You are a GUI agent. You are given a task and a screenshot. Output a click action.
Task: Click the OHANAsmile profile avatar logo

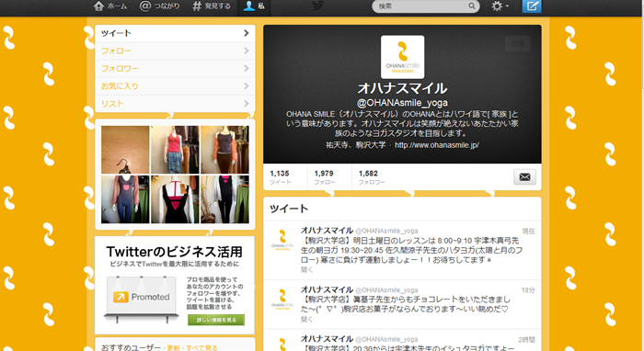(x=403, y=57)
